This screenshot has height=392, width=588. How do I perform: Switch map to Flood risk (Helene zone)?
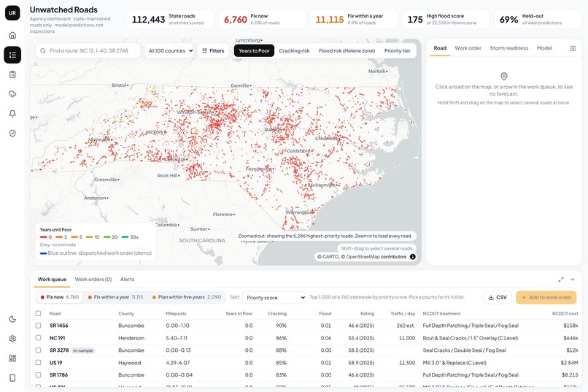click(x=347, y=50)
